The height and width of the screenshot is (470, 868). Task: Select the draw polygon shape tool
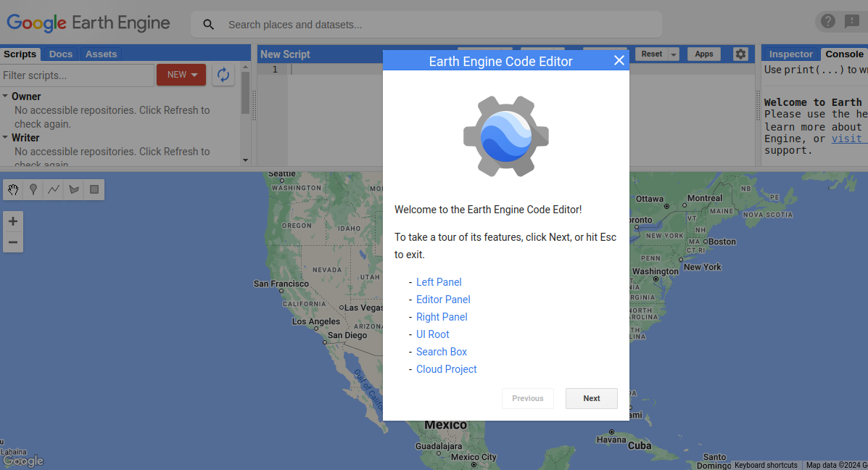(x=74, y=190)
